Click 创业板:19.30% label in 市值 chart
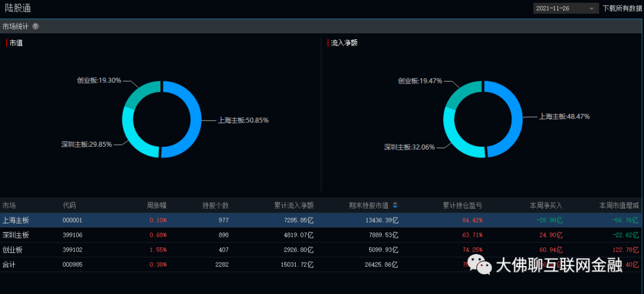Image resolution: width=644 pixels, height=294 pixels. (x=99, y=81)
